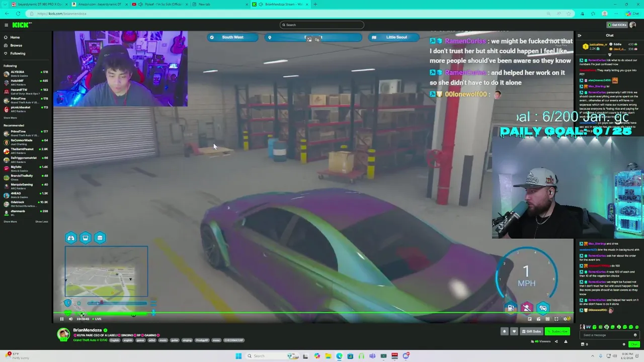Click the green Chat send button

(x=634, y=344)
